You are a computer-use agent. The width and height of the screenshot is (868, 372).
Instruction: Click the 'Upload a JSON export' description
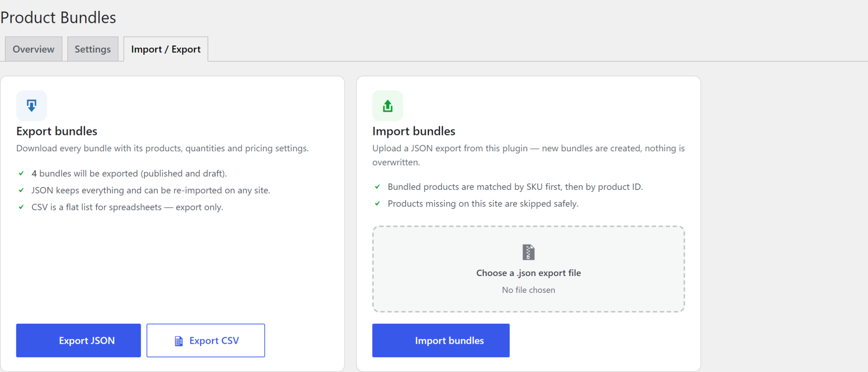coord(528,155)
